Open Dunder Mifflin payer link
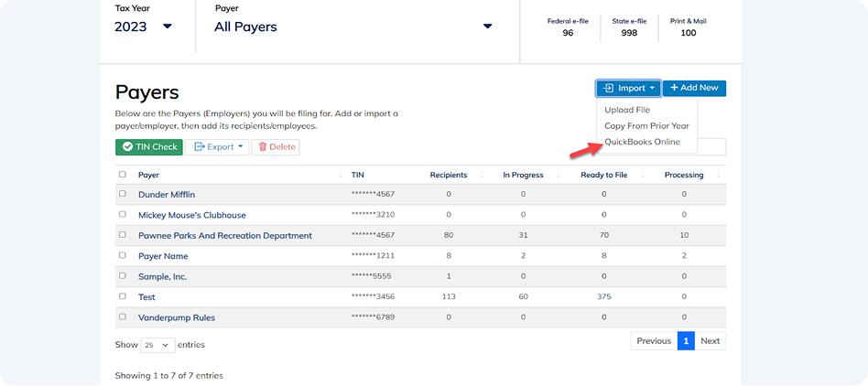The height and width of the screenshot is (386, 868). click(x=167, y=195)
